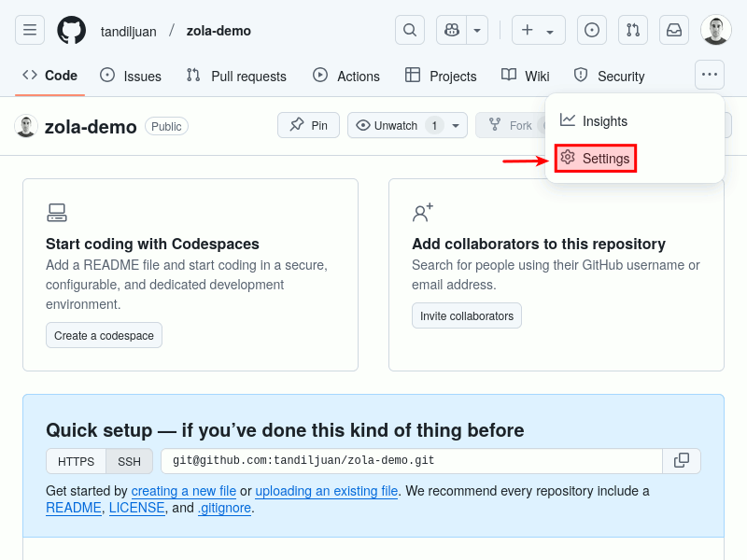Click the Fork button

(x=511, y=125)
